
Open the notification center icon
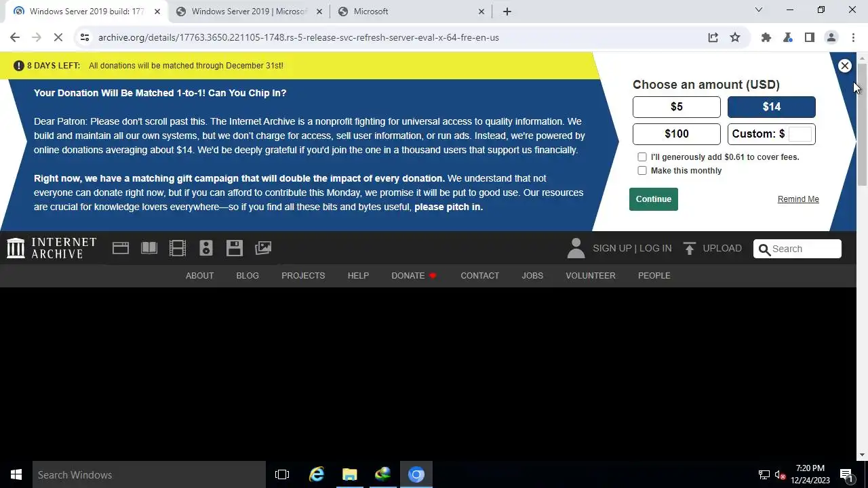tap(847, 474)
